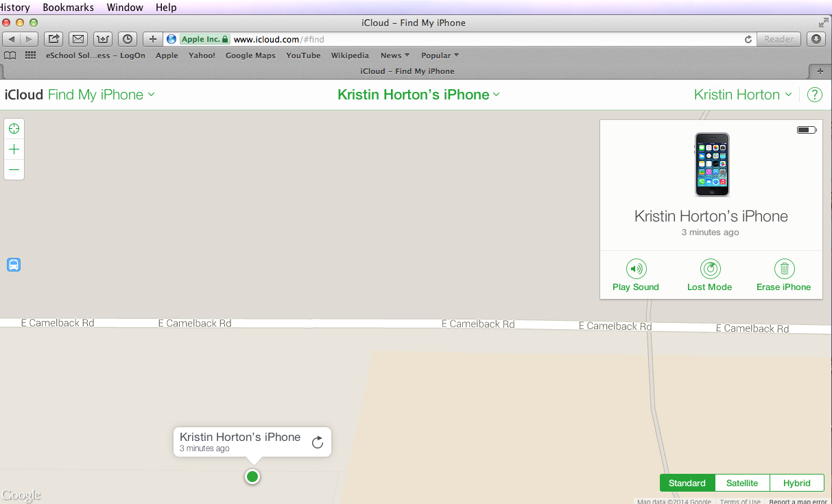Expand the News bookmarks folder
This screenshot has width=832, height=504.
pyautogui.click(x=395, y=56)
